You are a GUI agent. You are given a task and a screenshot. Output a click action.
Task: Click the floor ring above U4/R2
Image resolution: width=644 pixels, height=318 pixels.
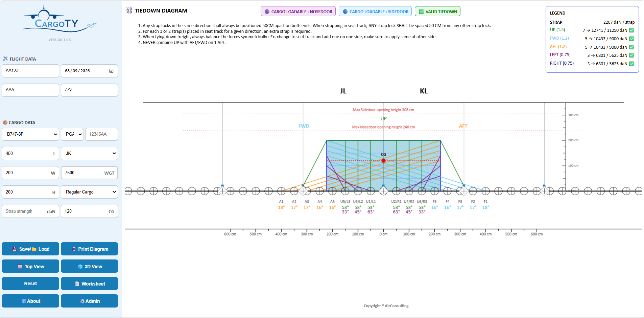pos(409,191)
